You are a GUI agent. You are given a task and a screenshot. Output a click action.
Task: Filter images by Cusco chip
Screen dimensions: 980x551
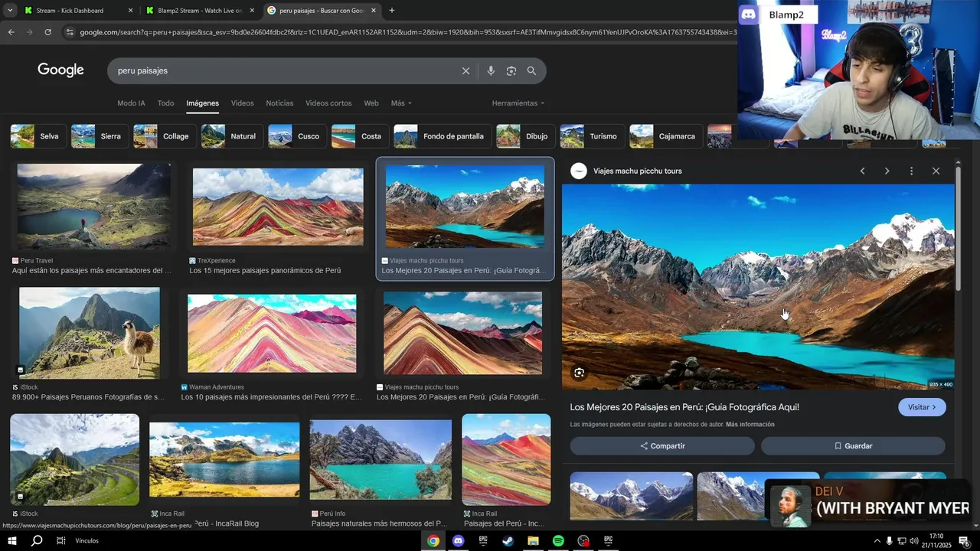point(296,136)
